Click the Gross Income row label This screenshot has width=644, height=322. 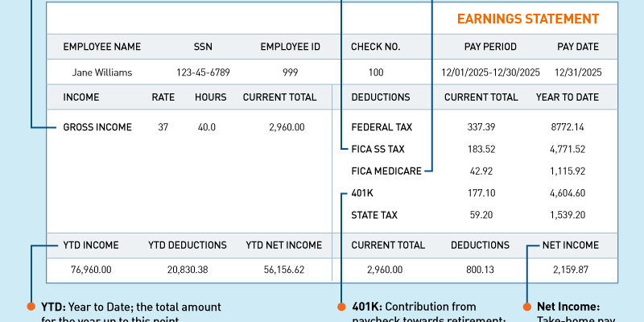(97, 127)
